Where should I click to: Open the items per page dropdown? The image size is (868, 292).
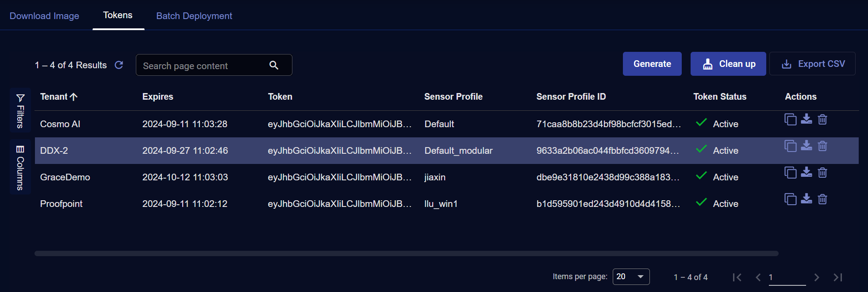(631, 276)
